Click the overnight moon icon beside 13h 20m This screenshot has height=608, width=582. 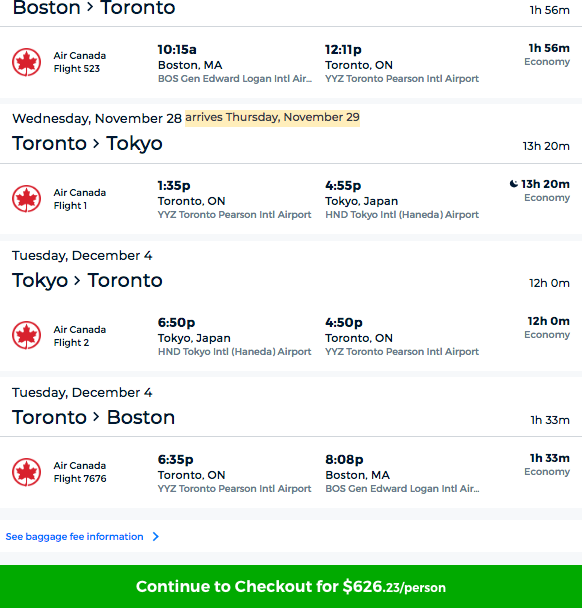click(513, 184)
